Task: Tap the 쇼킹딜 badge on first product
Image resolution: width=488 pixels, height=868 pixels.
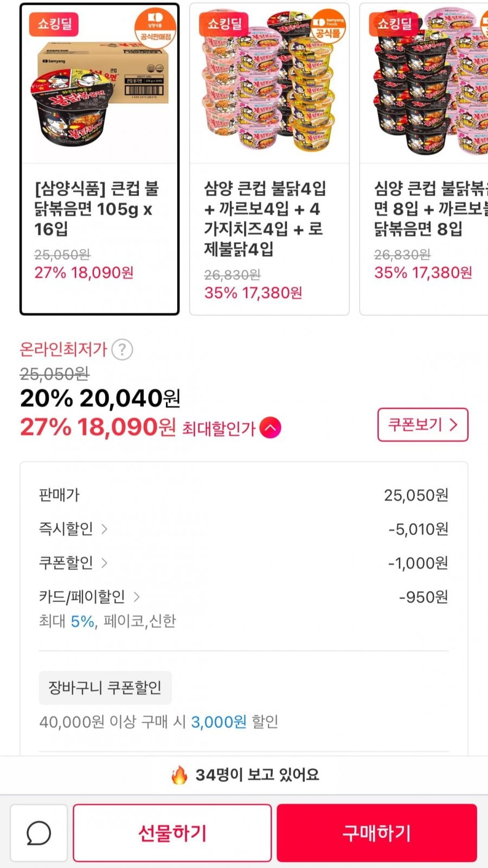Action: pos(54,24)
